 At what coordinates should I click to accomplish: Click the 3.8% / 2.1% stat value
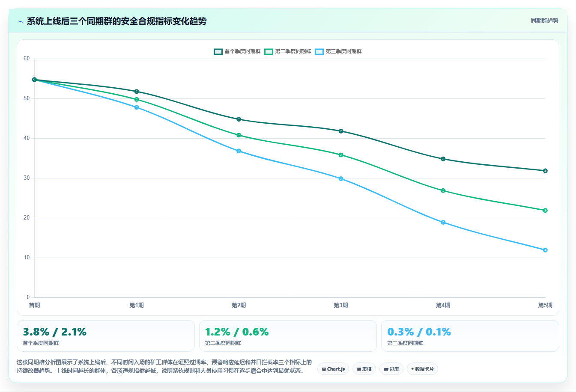click(x=54, y=332)
